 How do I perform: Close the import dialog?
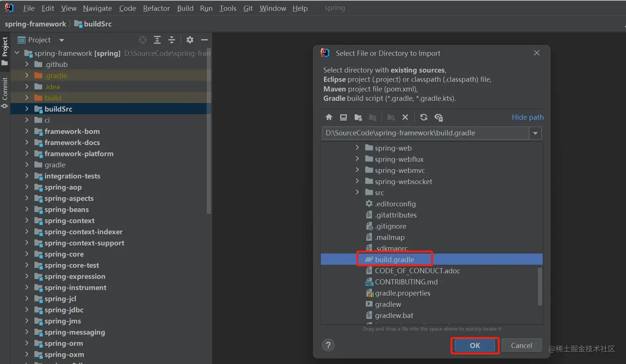[537, 53]
